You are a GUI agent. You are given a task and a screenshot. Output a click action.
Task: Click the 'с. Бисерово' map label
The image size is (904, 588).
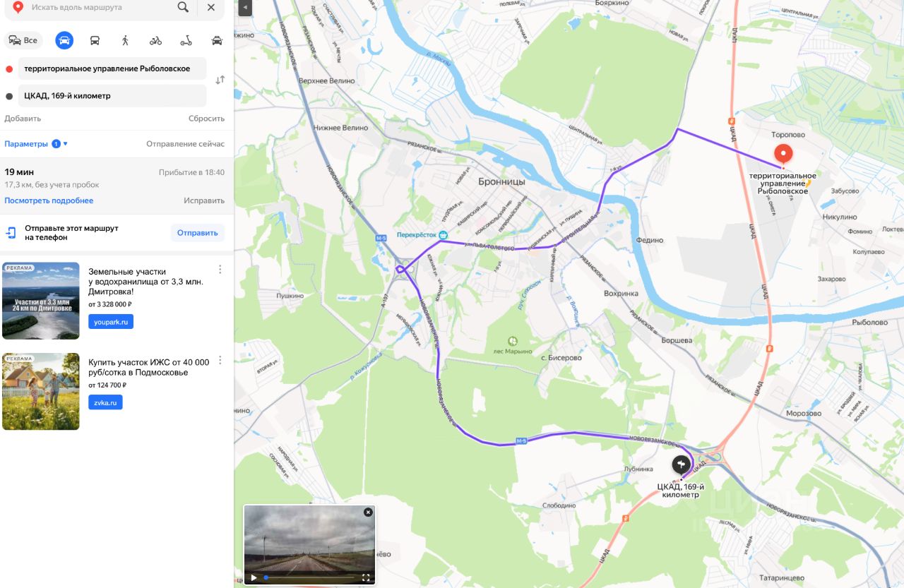(x=561, y=358)
